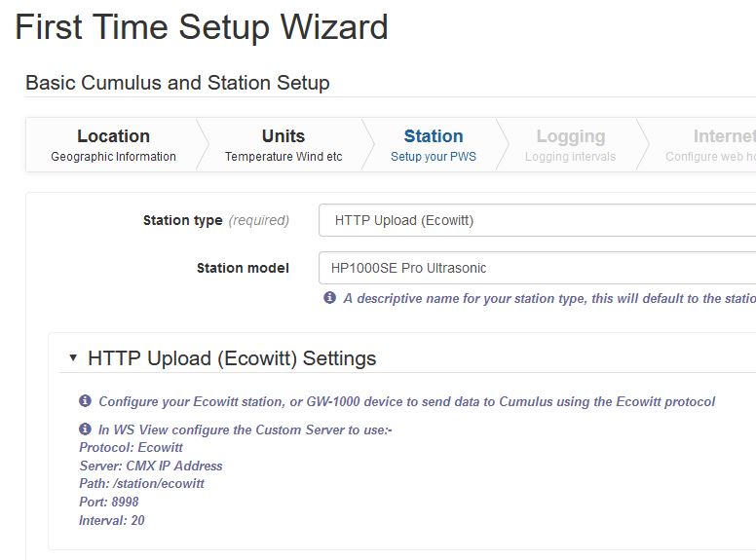This screenshot has height=560, width=756.
Task: Open the Station type dropdown
Action: [537, 220]
